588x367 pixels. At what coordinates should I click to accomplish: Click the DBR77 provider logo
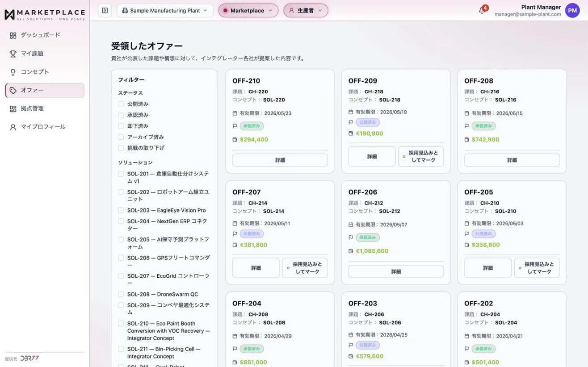tap(29, 359)
